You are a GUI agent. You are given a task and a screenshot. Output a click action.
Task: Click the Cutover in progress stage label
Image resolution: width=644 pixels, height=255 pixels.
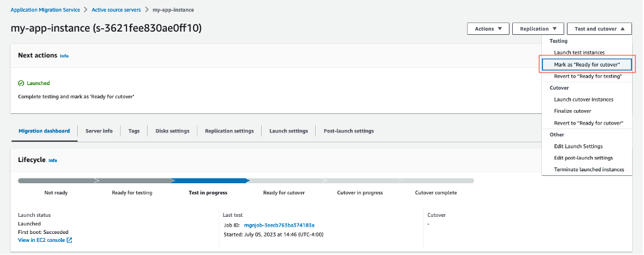point(360,192)
